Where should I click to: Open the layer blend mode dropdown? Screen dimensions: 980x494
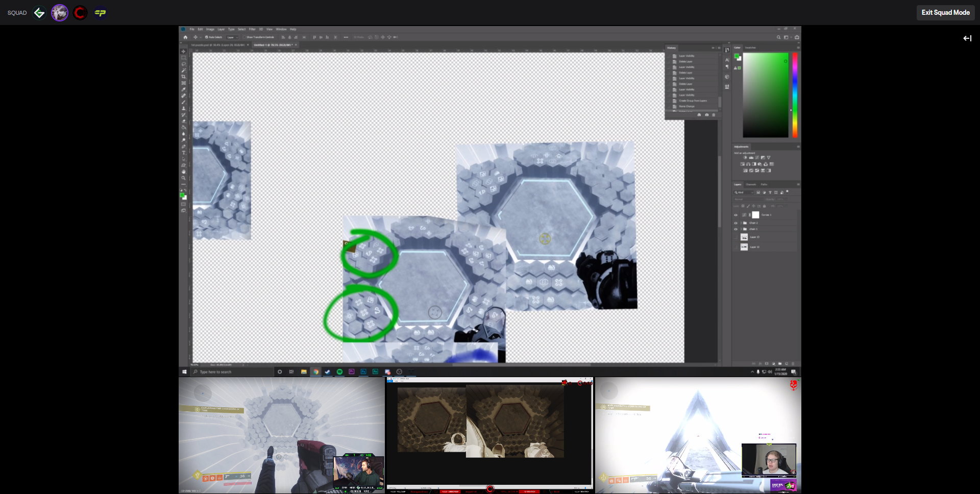click(x=749, y=199)
